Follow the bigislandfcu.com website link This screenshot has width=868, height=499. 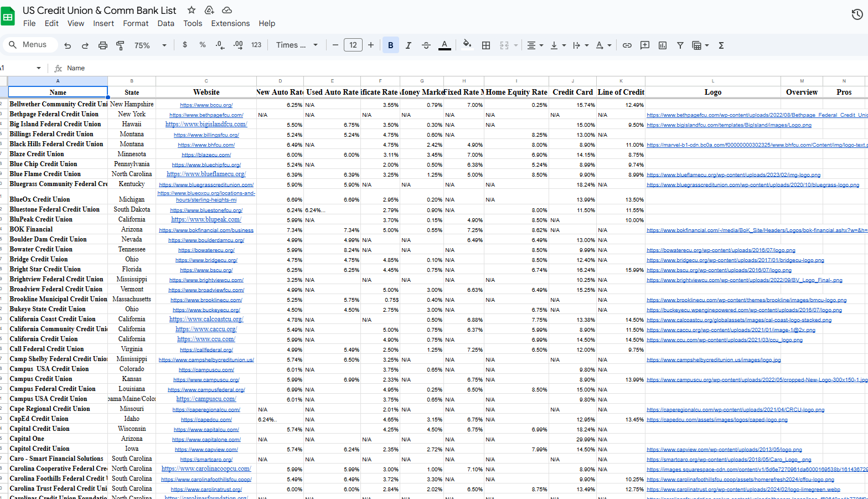(206, 124)
